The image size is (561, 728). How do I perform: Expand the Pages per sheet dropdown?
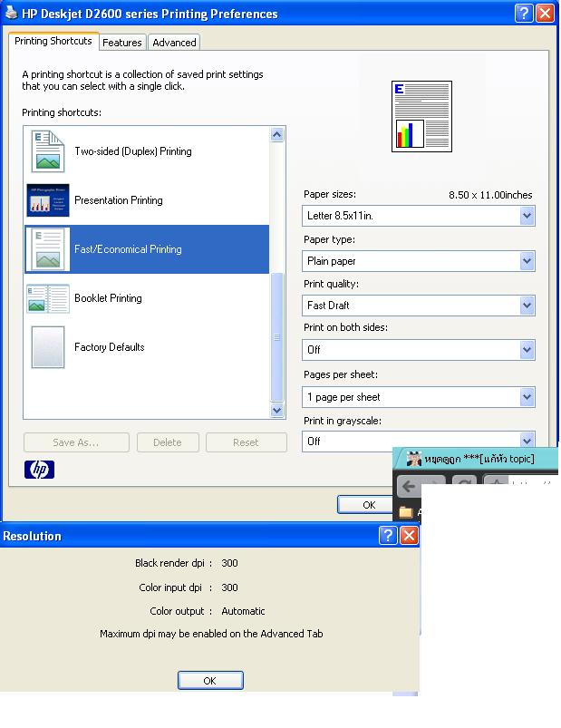pyautogui.click(x=418, y=397)
